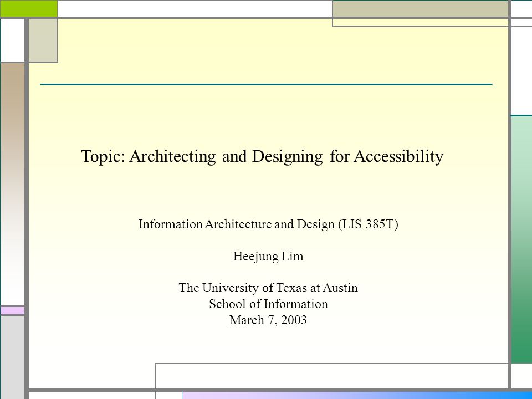The height and width of the screenshot is (399, 532).
Task: Click the course line 'Information Architecture and Design (LIS 385T)'
Action: coord(268,224)
